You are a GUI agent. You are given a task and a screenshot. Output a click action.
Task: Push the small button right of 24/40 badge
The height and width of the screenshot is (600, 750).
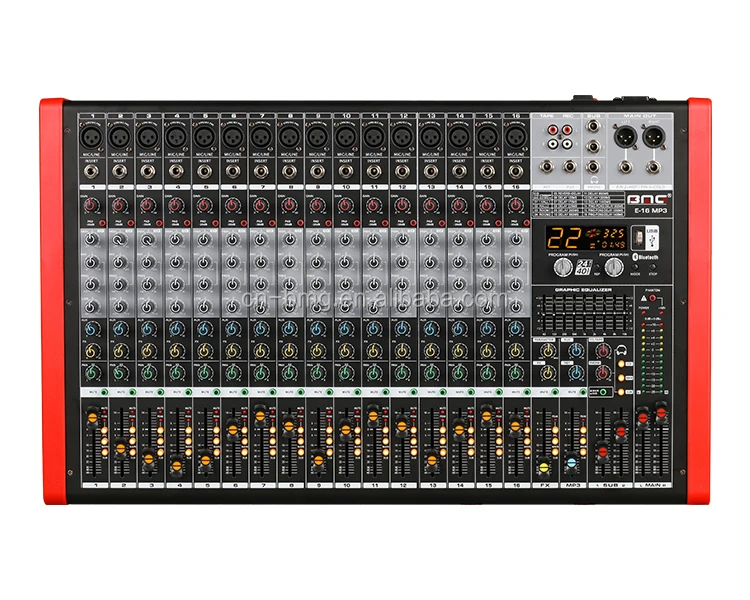pyautogui.click(x=597, y=267)
